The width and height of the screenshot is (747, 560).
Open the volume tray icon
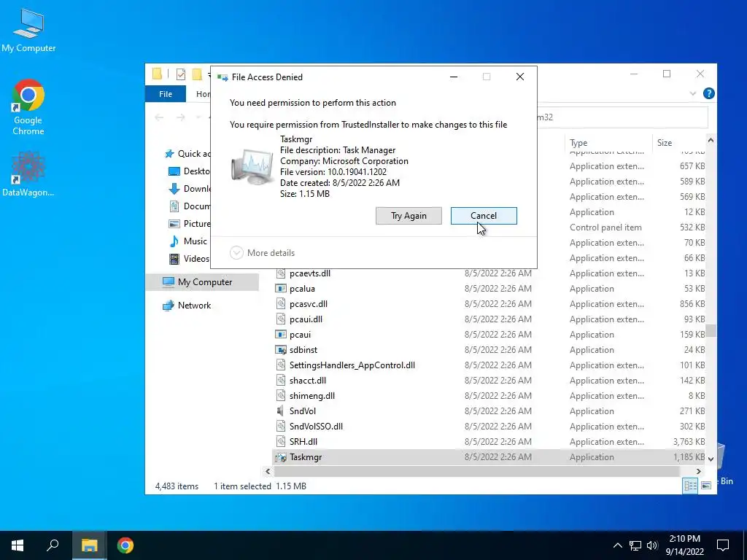[x=652, y=545]
